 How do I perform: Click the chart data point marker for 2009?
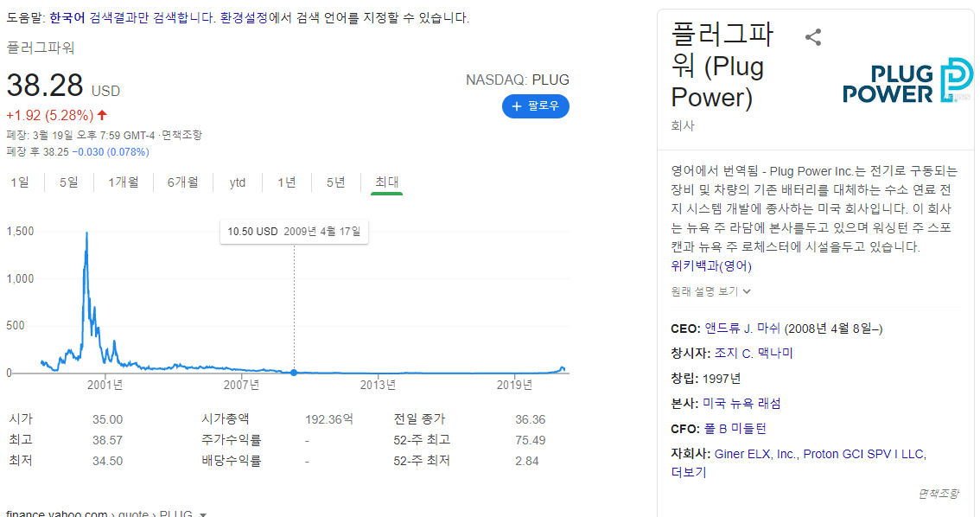pyautogui.click(x=295, y=373)
